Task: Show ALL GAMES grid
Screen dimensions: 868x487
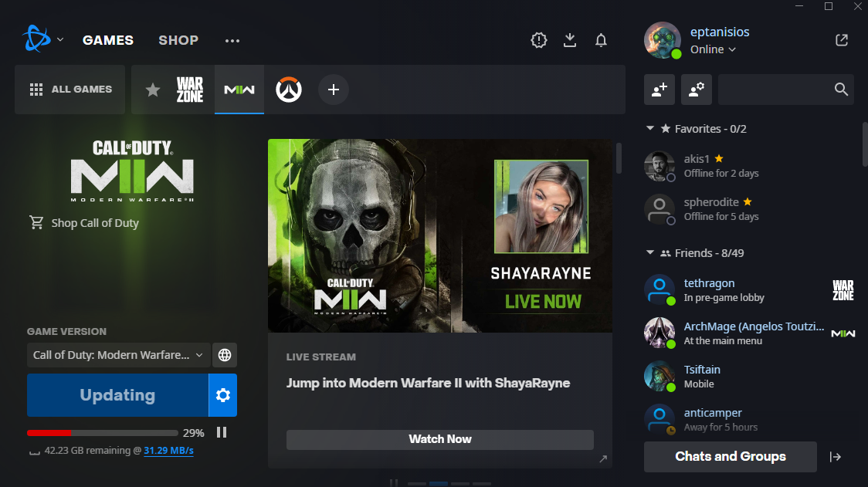Action: pos(70,89)
